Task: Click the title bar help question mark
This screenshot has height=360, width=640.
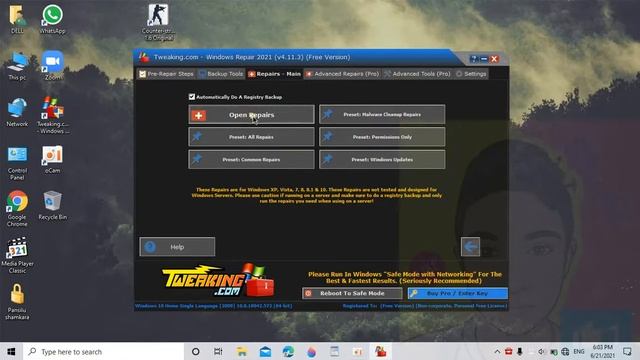Action: pos(474,59)
